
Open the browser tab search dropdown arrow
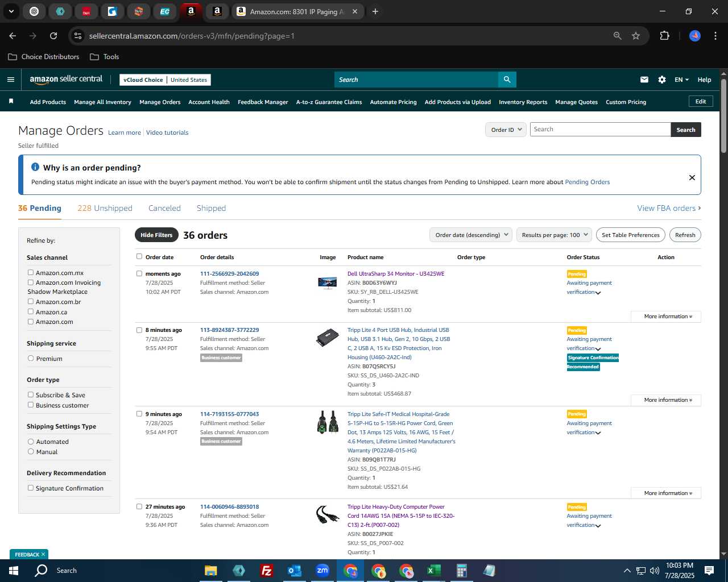coord(11,11)
